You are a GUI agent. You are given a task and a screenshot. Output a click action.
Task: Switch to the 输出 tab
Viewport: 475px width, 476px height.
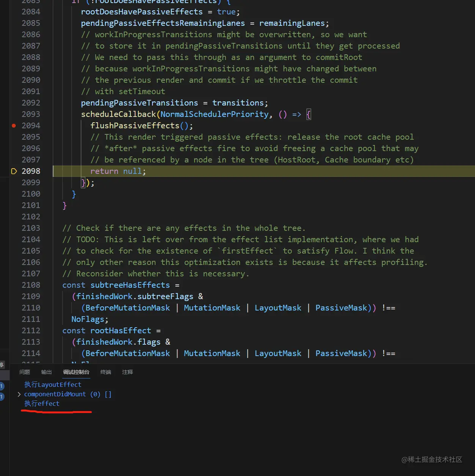46,372
